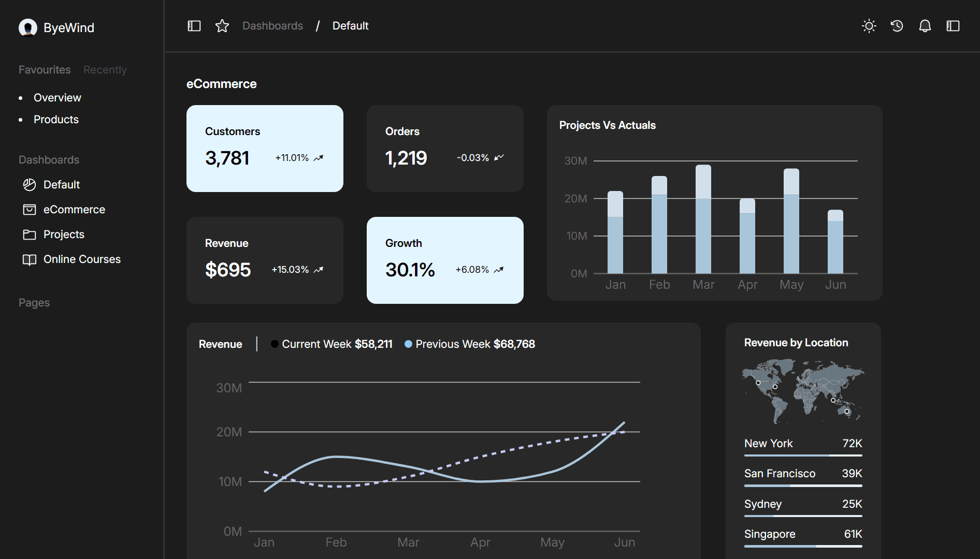Viewport: 980px width, 559px height.
Task: Open notifications via bell icon
Action: click(925, 25)
